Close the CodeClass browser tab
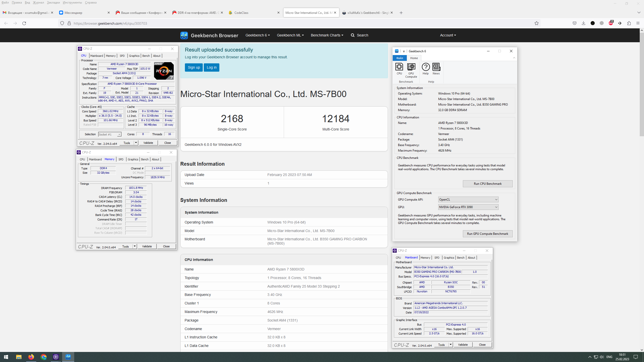Screen dimensions: 644x362 tap(278, 13)
